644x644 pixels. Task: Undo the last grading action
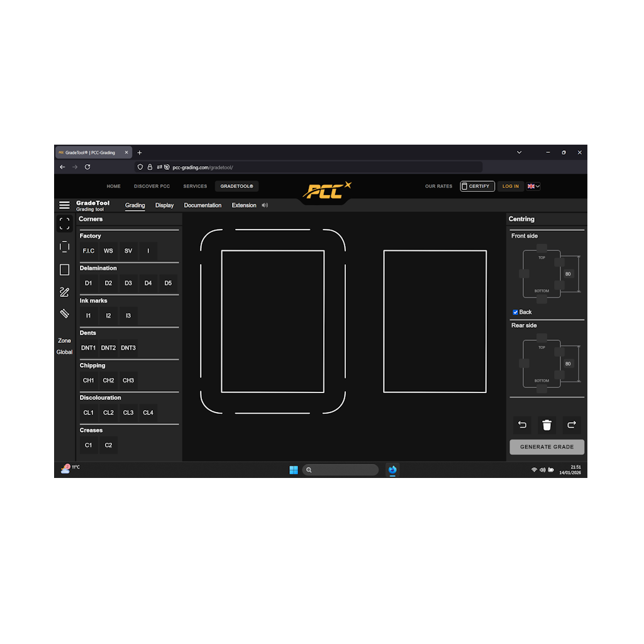[523, 425]
